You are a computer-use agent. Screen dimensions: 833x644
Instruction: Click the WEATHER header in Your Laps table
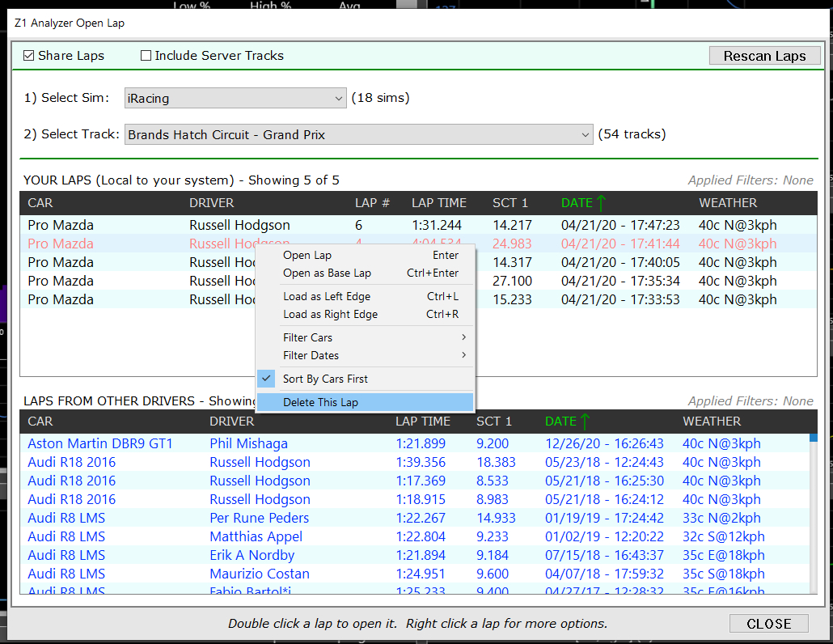(x=728, y=203)
